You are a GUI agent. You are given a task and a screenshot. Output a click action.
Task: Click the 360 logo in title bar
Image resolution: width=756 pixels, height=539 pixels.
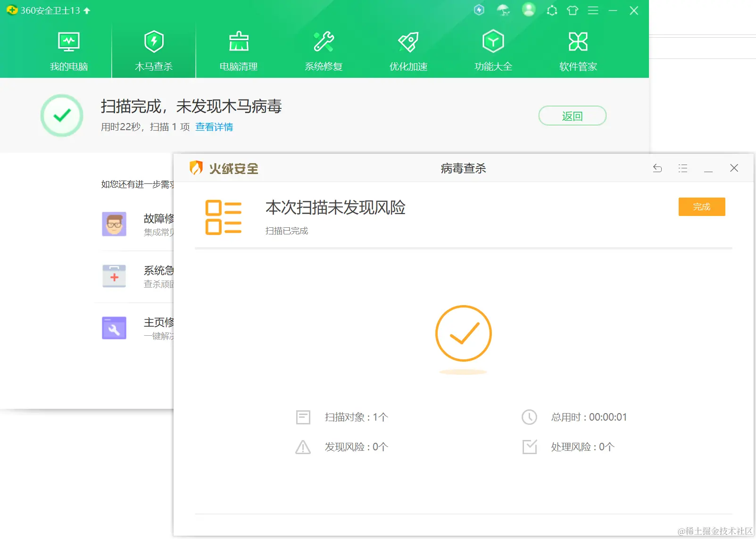pos(12,10)
